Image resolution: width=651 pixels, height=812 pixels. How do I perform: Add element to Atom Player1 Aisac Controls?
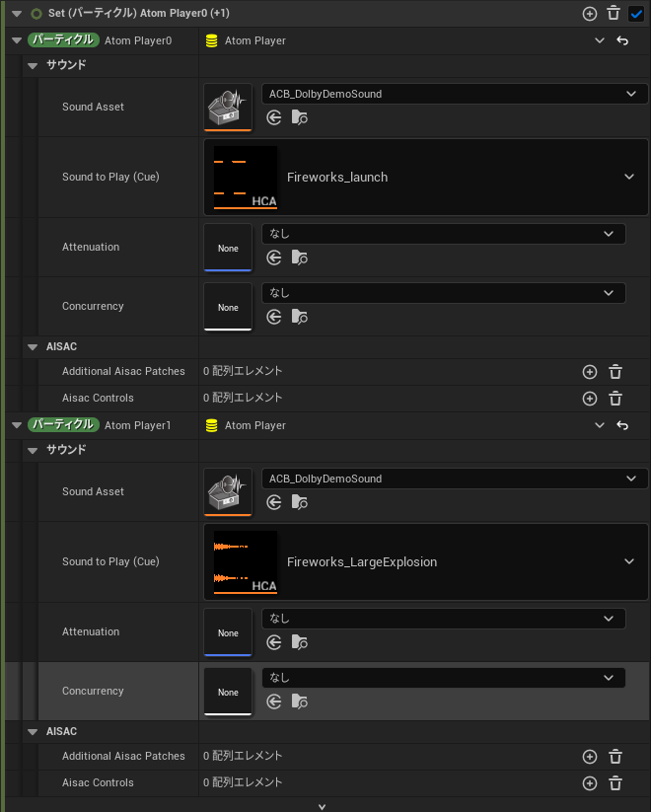[x=590, y=783]
